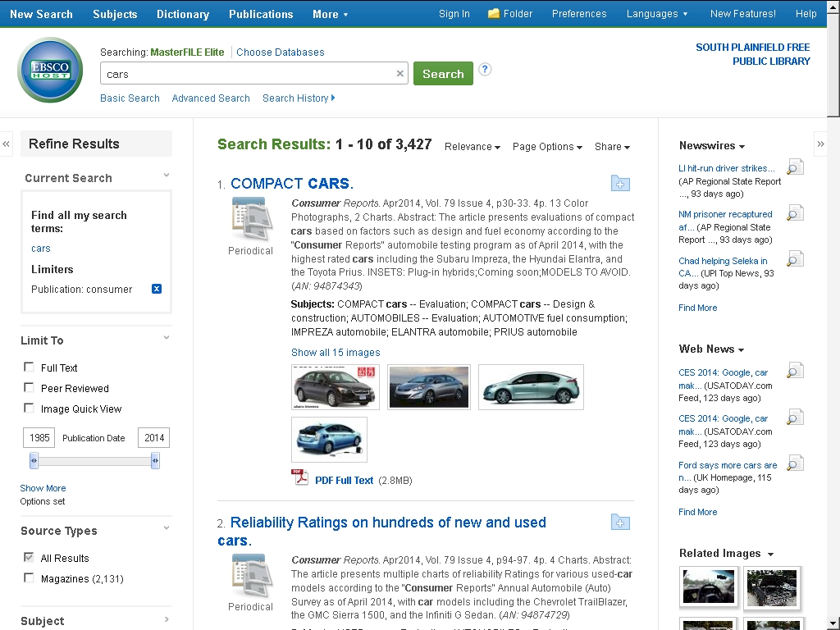Check the Peer Reviewed limiter
840x630 pixels.
[x=29, y=387]
